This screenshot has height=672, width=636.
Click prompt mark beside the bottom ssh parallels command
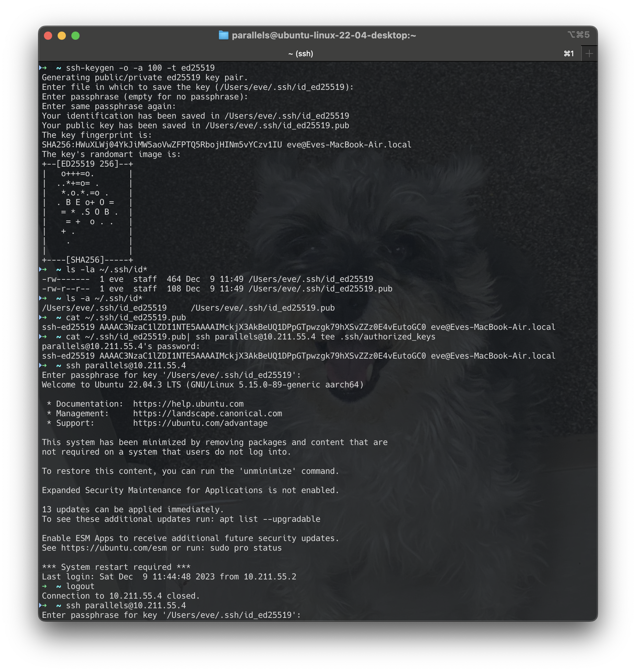pyautogui.click(x=43, y=605)
